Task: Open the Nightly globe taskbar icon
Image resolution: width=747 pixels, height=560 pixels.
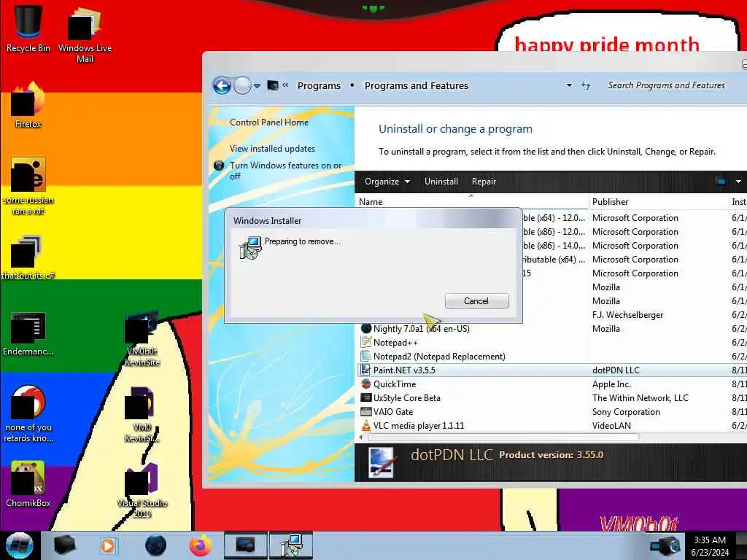Action: pyautogui.click(x=155, y=545)
